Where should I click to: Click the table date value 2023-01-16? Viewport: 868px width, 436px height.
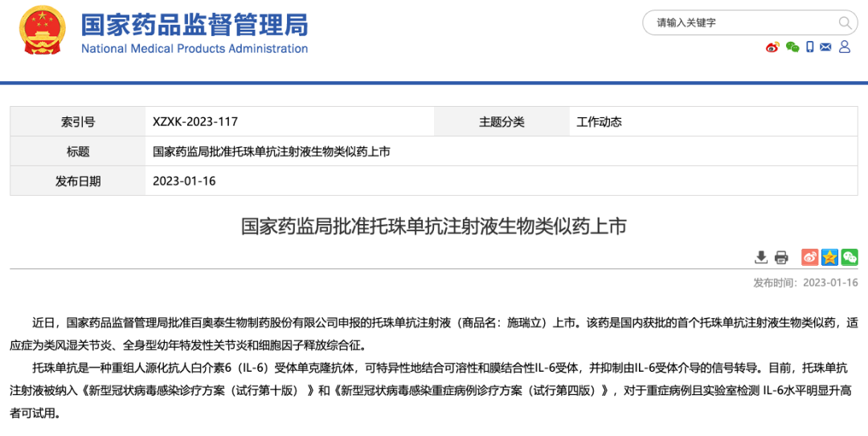pos(184,181)
